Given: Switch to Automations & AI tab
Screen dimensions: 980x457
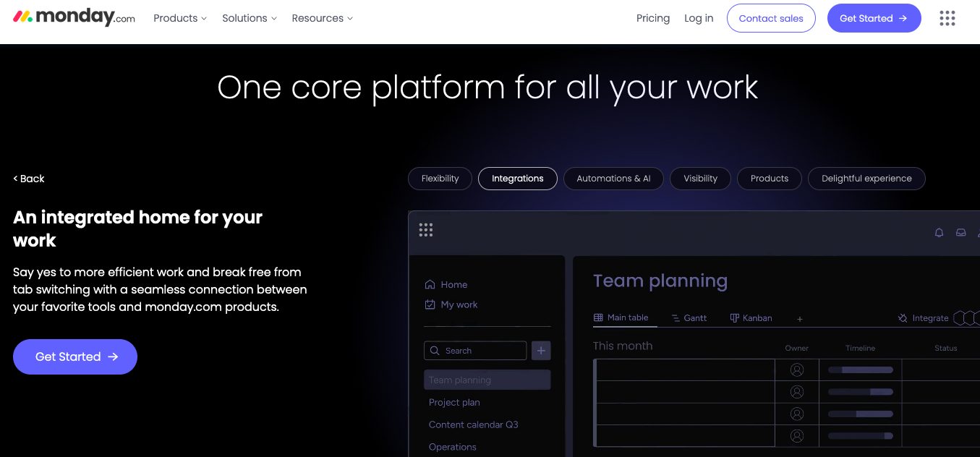Looking at the screenshot, I should pos(613,179).
